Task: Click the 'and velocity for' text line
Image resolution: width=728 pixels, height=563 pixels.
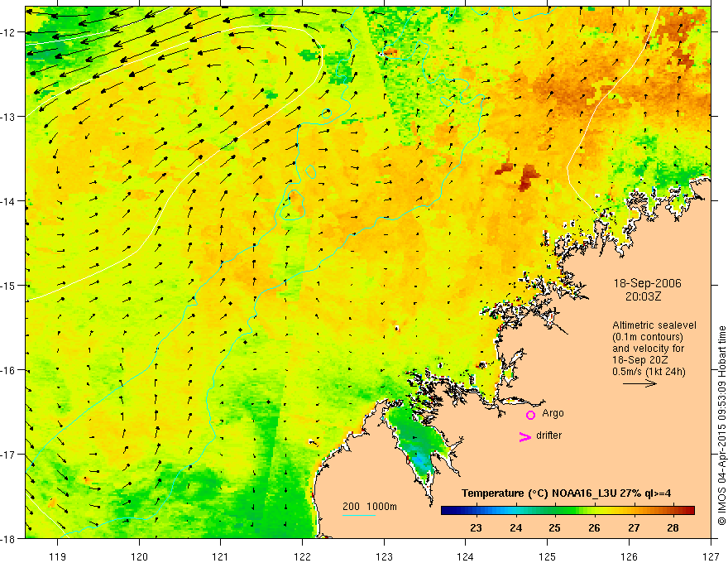Action: click(648, 349)
